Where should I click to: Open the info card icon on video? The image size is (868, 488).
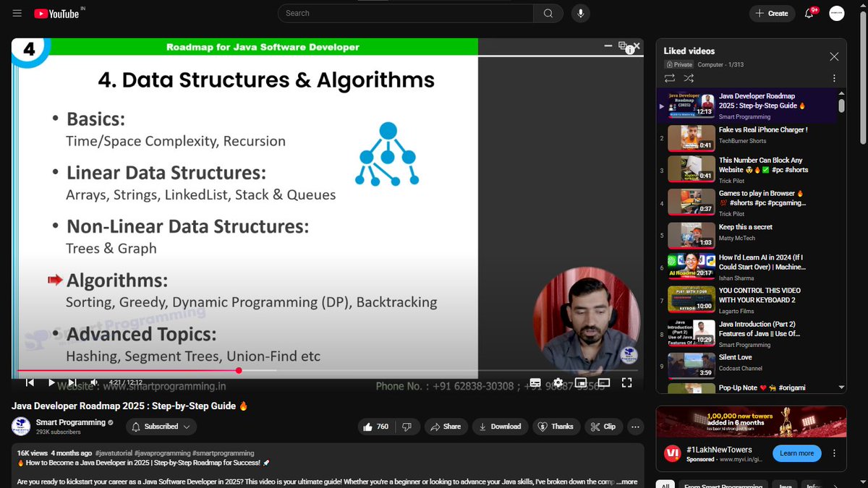(630, 50)
